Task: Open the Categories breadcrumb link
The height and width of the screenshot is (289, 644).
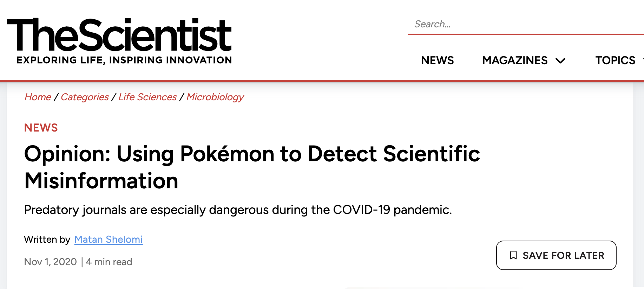Action: (85, 97)
